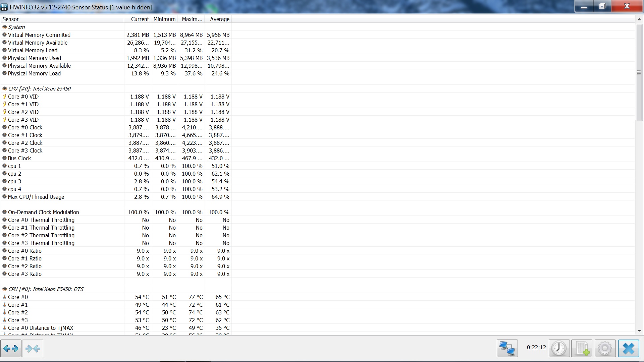Image resolution: width=644 pixels, height=362 pixels.
Task: Collapse the CPU Intel Xeon E5450 group
Action: tap(39, 89)
